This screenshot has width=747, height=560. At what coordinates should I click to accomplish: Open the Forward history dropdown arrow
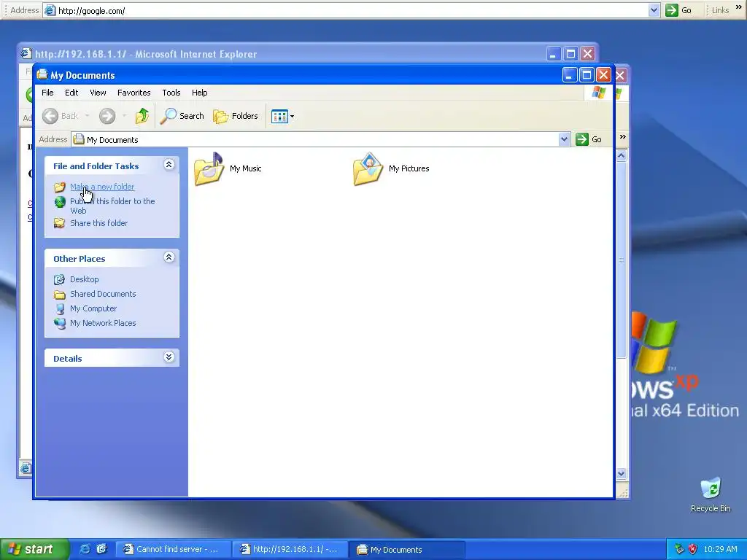tap(124, 116)
